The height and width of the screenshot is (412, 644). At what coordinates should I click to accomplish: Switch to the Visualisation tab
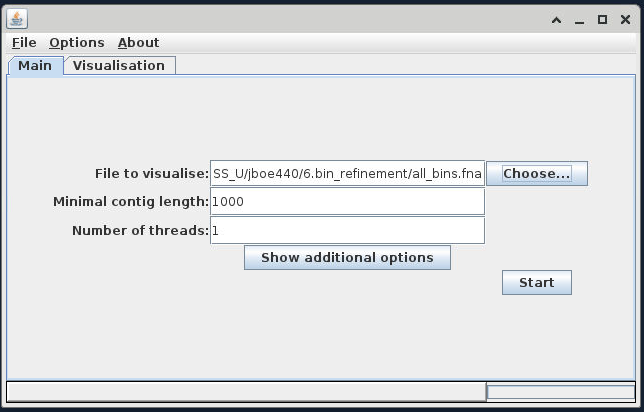tap(119, 66)
